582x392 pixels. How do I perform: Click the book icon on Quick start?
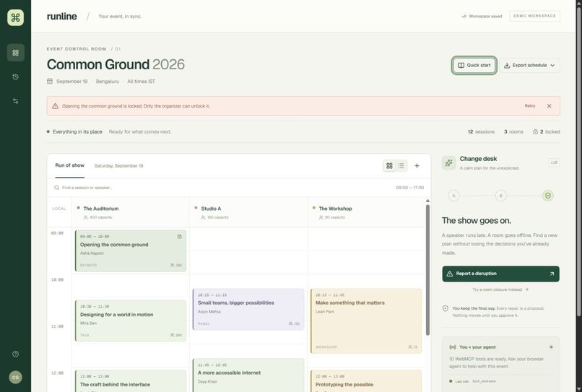pos(461,65)
